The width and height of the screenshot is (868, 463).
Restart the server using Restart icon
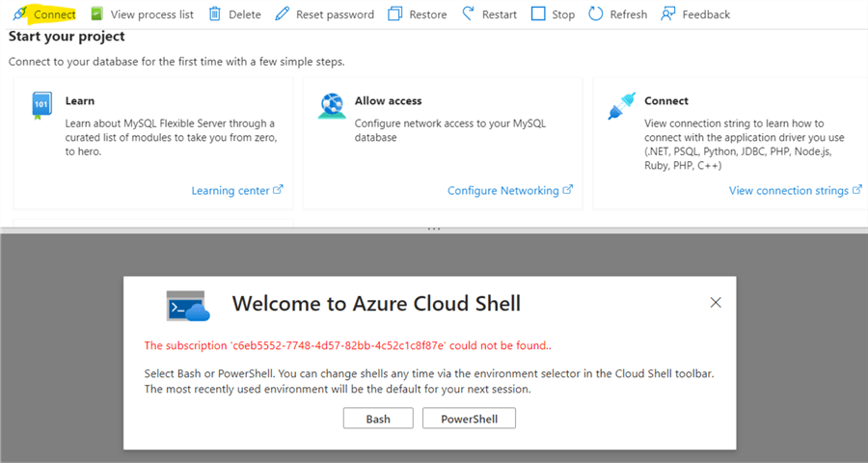tap(468, 14)
